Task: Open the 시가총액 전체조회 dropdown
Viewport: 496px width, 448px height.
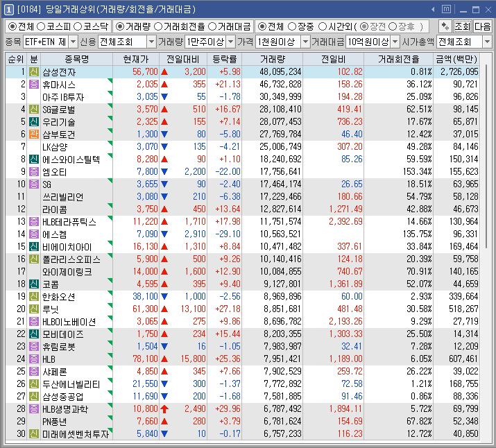Action: click(x=487, y=42)
